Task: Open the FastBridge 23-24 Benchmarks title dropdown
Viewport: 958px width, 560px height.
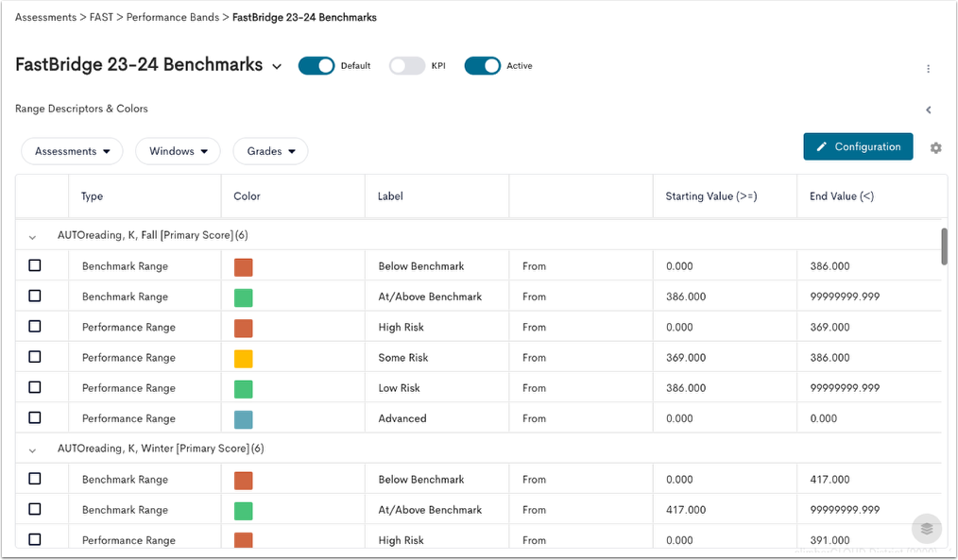Action: pyautogui.click(x=277, y=66)
